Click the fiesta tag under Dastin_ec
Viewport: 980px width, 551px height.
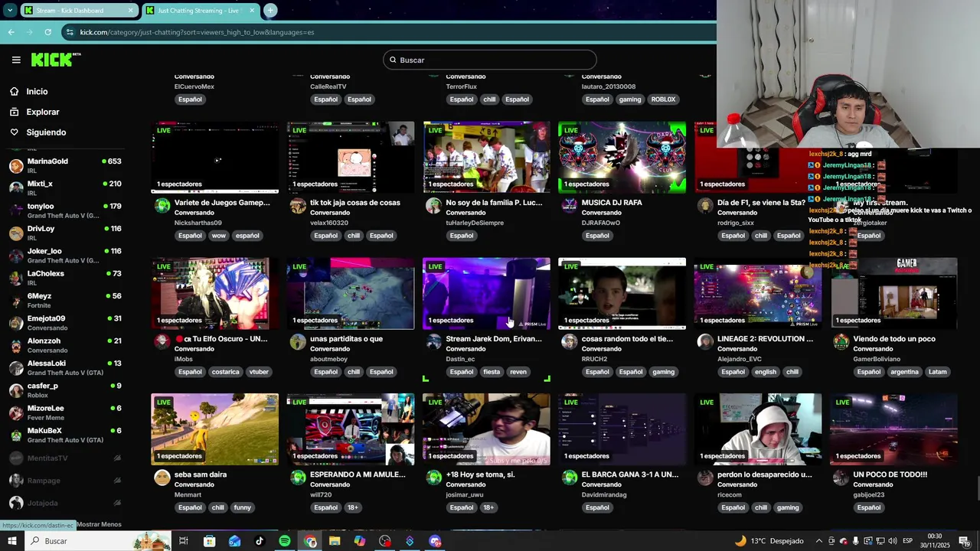(492, 372)
